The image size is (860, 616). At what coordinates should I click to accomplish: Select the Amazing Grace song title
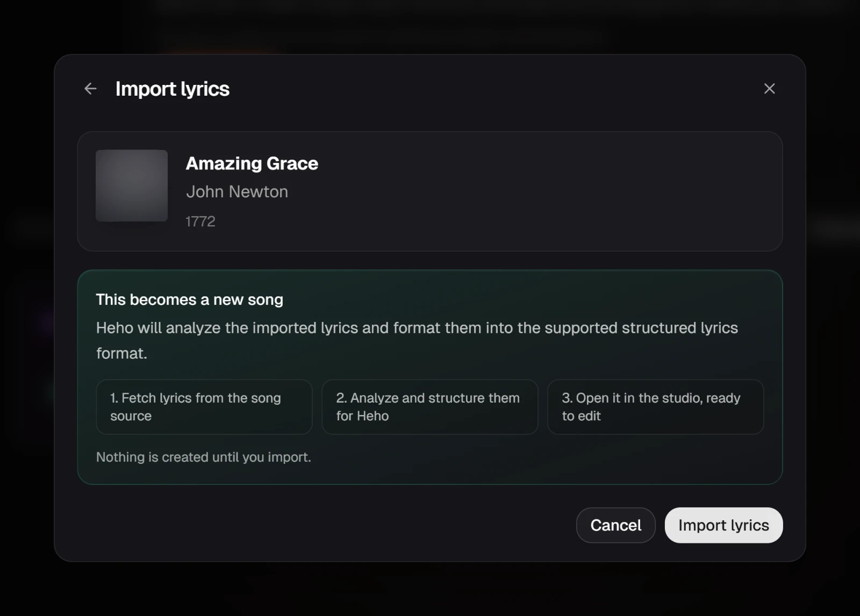tap(252, 163)
